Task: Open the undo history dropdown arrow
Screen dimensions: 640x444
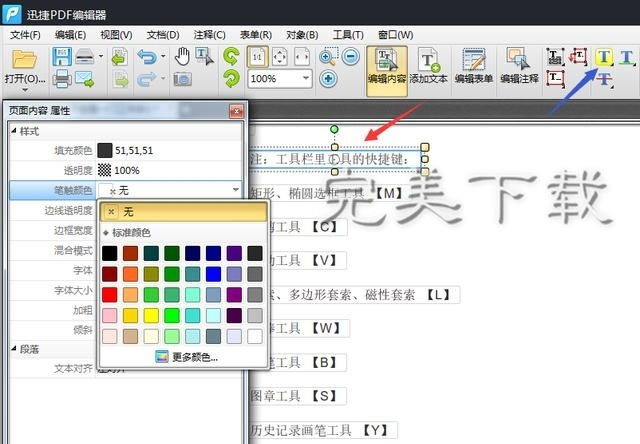Action: tap(163, 56)
